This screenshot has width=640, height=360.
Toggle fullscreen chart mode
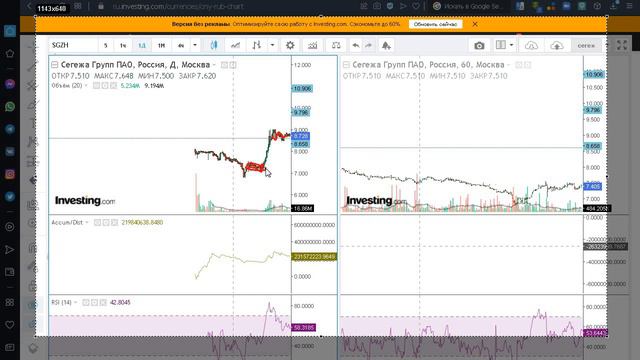pos(622,45)
